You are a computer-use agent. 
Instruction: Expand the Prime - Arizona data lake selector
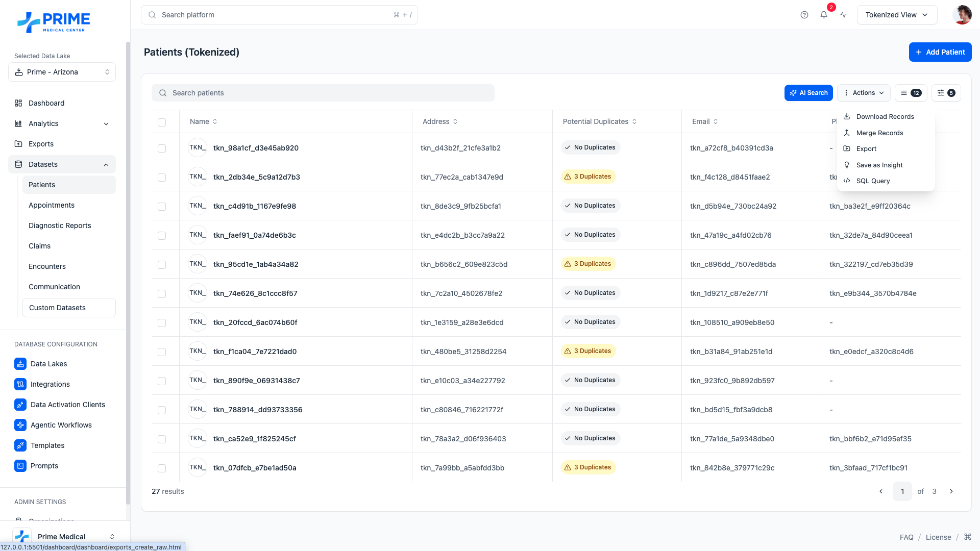click(62, 72)
